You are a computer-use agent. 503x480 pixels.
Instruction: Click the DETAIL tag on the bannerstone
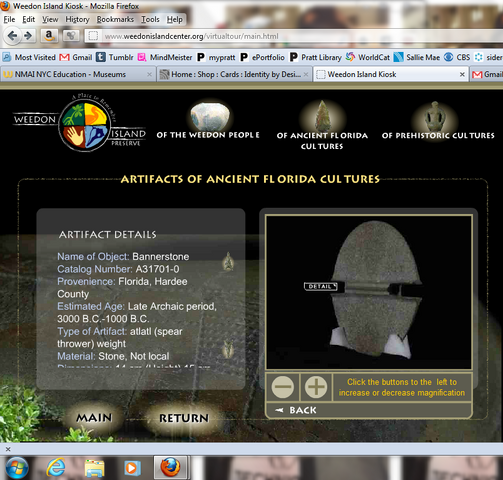[x=321, y=286]
